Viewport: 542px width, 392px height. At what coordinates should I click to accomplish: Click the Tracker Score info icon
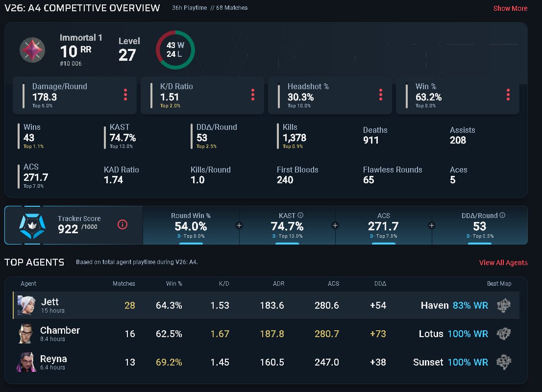coord(123,225)
